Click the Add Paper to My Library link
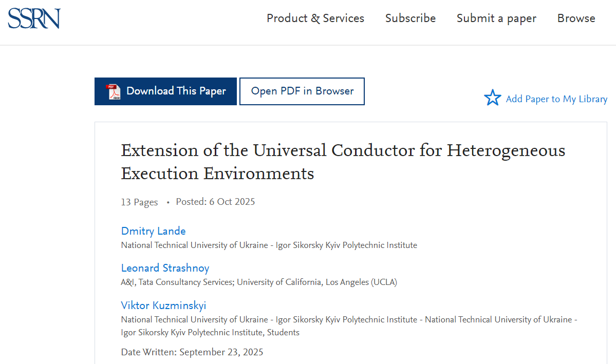Screen dimensions: 616x364 click(x=556, y=99)
